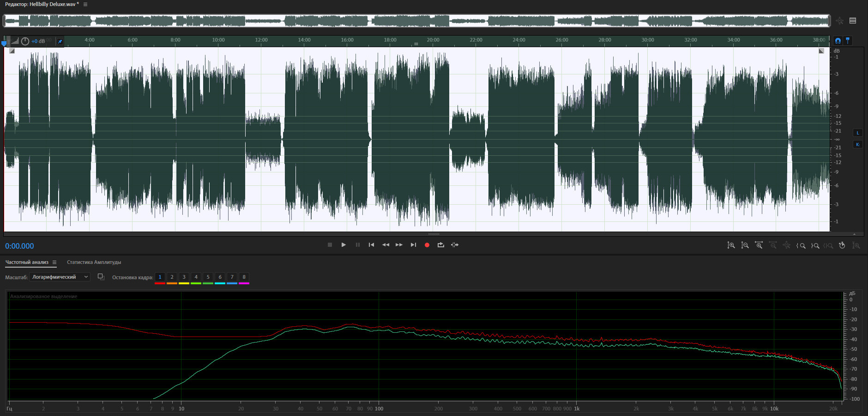Switch to Статистика Амплитуды tab
The image size is (868, 416).
point(94,263)
